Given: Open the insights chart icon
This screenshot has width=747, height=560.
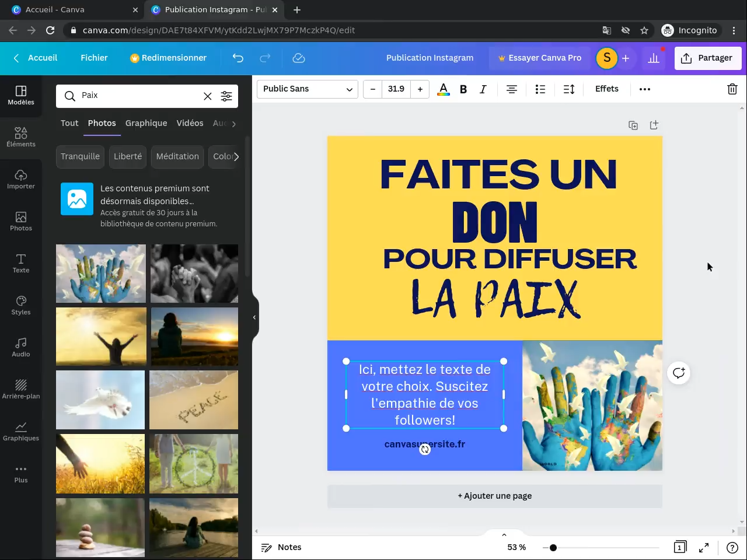Looking at the screenshot, I should point(654,58).
